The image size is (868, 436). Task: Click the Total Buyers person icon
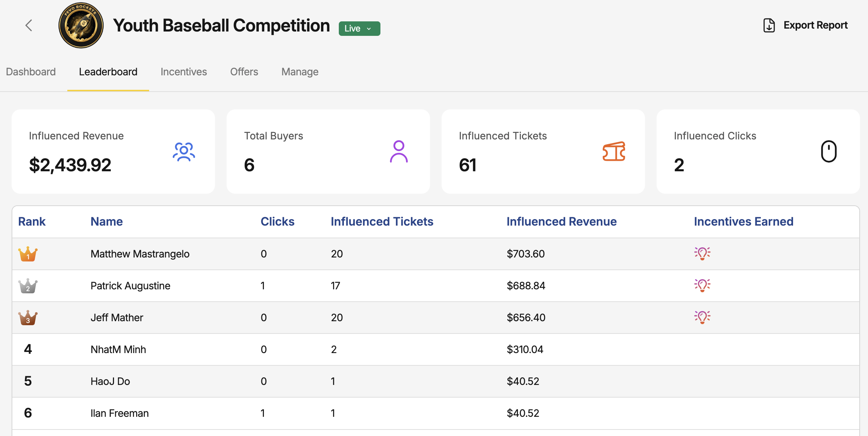[399, 151]
